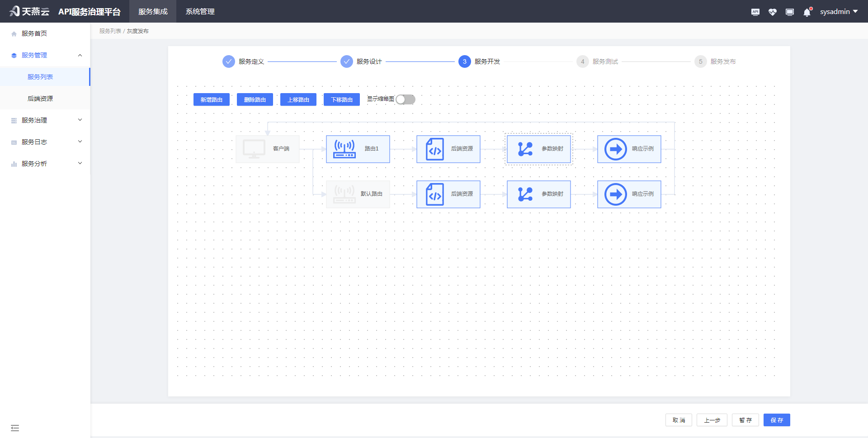Click step 4 服务测试 circle
Screen dimensions: 868x438
(582, 61)
